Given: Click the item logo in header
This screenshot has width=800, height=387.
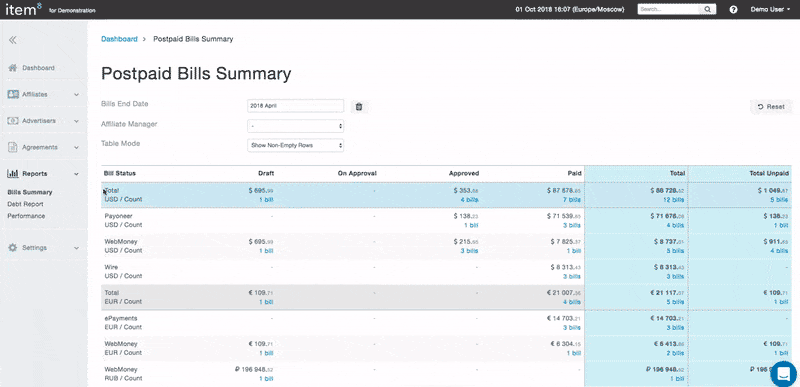Looking at the screenshot, I should [23, 9].
